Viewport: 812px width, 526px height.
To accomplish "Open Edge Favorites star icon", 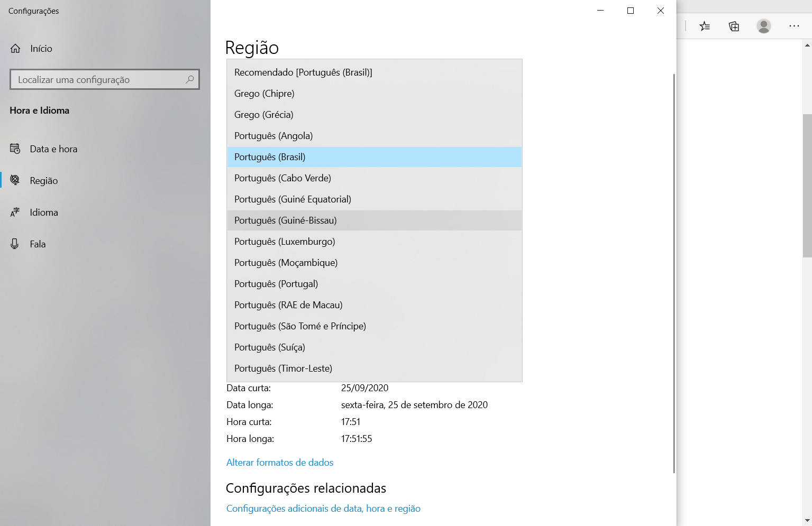I will click(705, 26).
